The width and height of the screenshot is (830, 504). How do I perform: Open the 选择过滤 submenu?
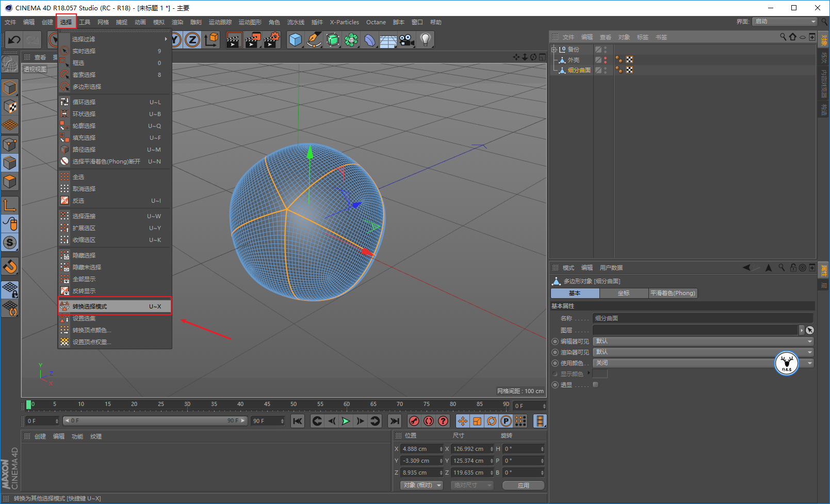click(x=115, y=39)
